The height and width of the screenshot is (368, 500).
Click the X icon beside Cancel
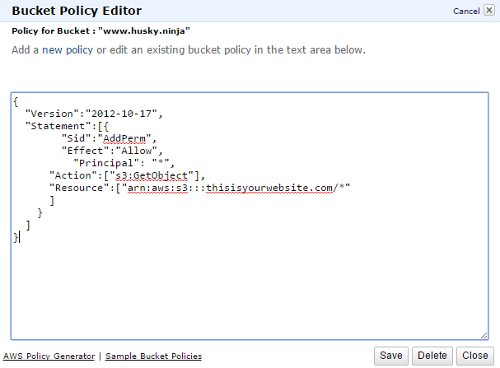pos(489,10)
